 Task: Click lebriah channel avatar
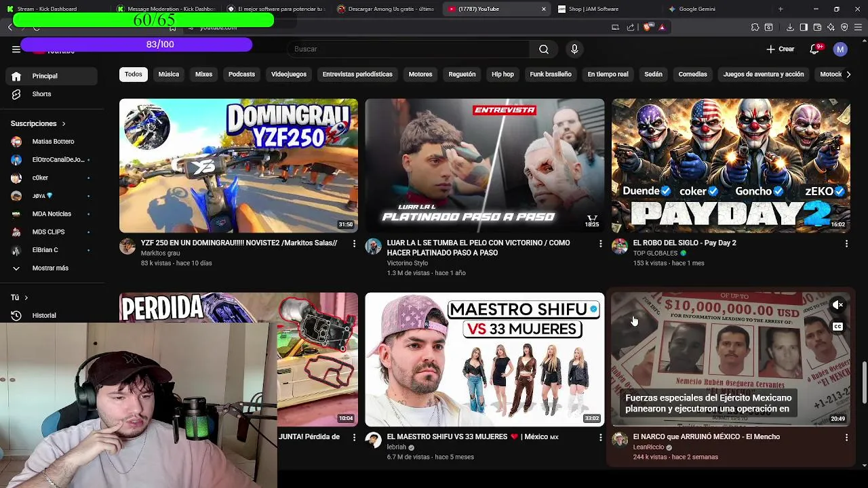(x=374, y=441)
